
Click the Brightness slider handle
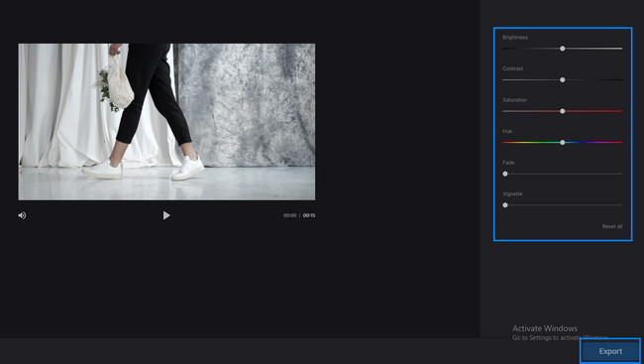click(x=563, y=49)
